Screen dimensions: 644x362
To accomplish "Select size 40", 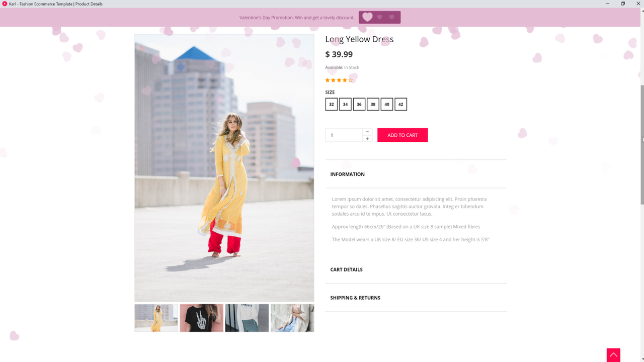I will coord(387,104).
